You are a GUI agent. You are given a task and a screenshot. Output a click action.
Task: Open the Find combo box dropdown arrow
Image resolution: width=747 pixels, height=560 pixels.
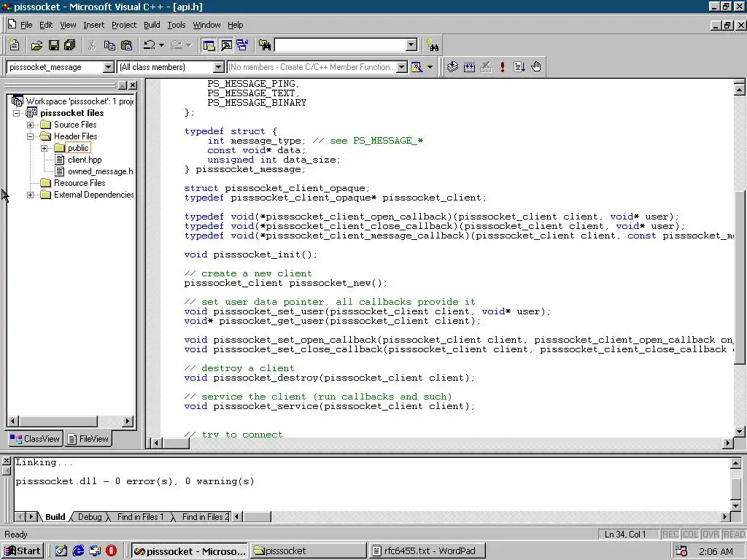(412, 45)
